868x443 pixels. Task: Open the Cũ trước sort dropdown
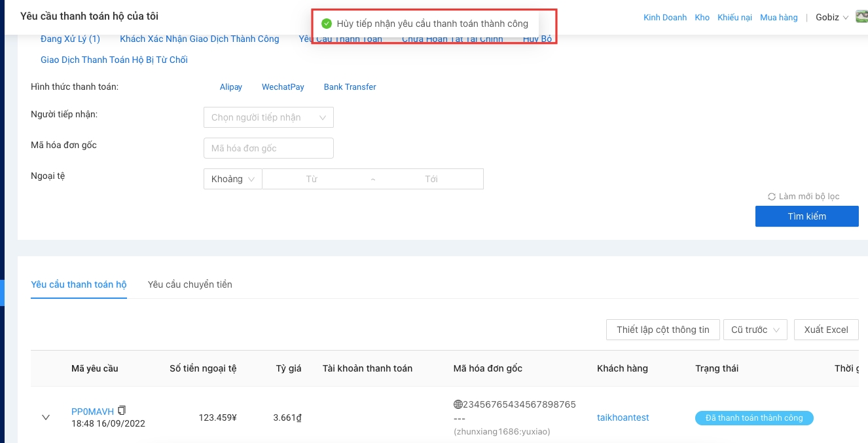click(x=755, y=330)
